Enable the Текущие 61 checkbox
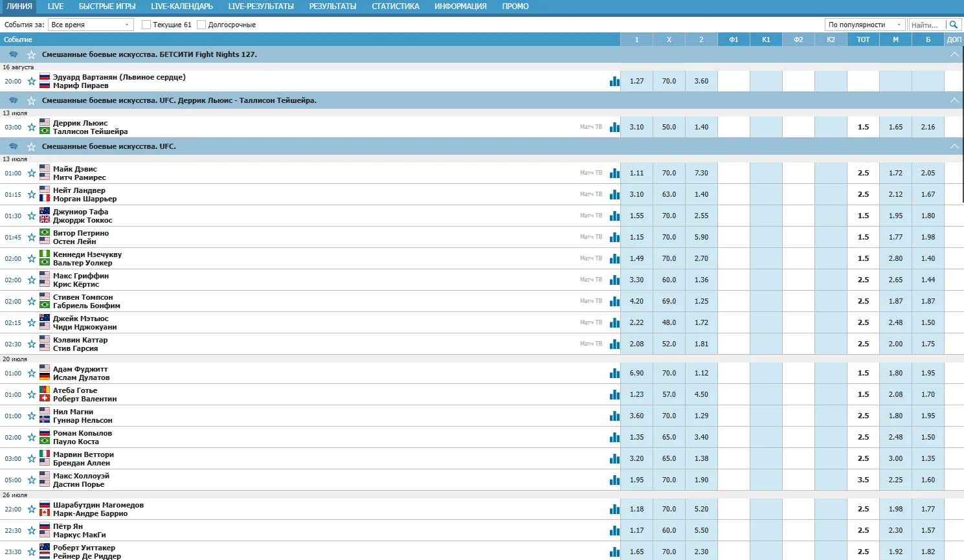This screenshot has height=560, width=964. click(x=146, y=25)
